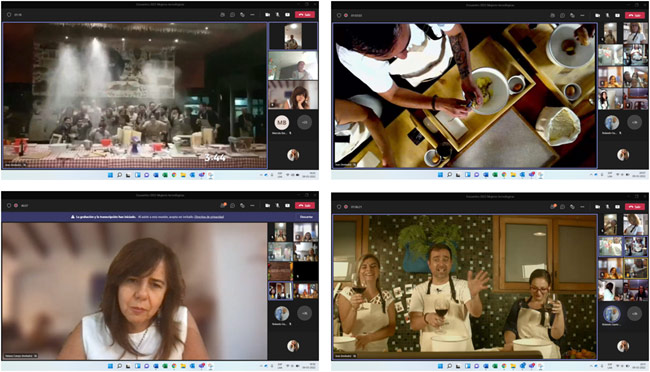Toggle camera in the overhead-cooking meeting window
This screenshot has height=372, width=650.
(597, 15)
